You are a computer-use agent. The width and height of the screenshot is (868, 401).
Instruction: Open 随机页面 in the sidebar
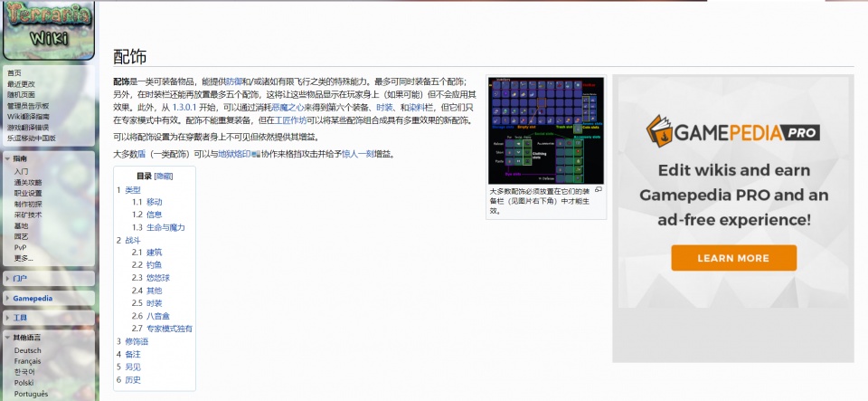point(21,95)
